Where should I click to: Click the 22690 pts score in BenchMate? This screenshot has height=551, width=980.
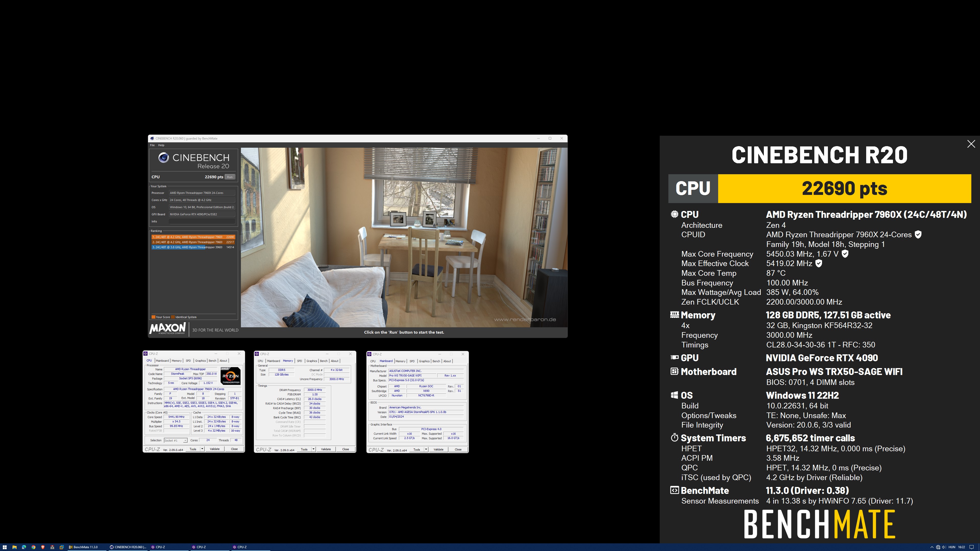[844, 189]
